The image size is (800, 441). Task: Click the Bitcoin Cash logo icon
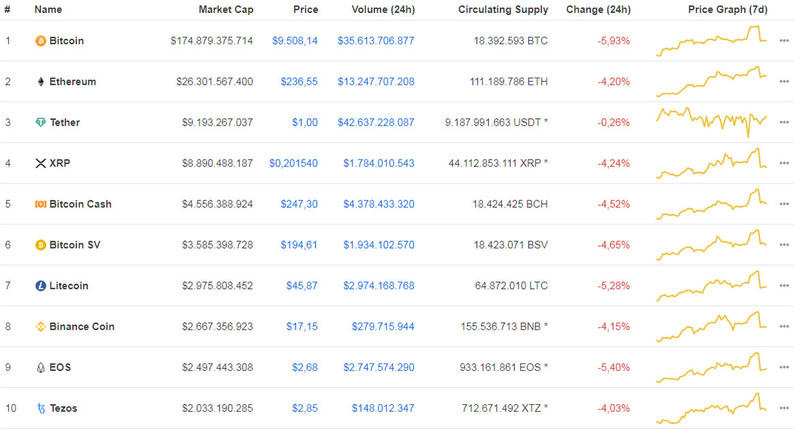point(40,204)
